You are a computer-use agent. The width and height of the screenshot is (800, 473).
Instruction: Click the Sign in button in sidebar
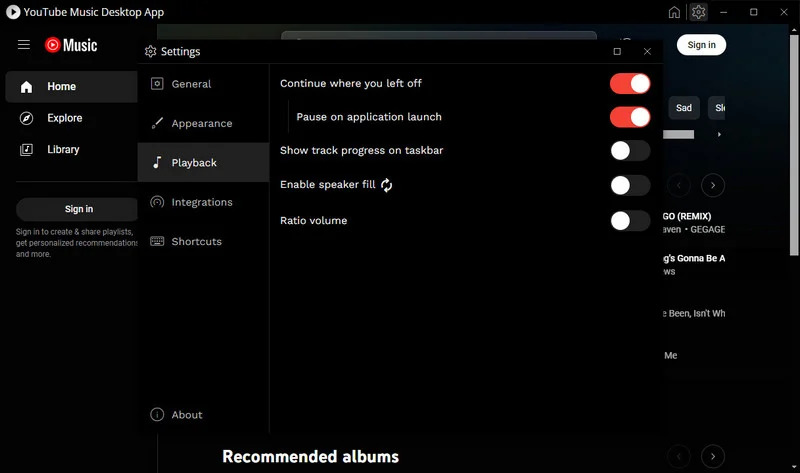click(x=78, y=209)
